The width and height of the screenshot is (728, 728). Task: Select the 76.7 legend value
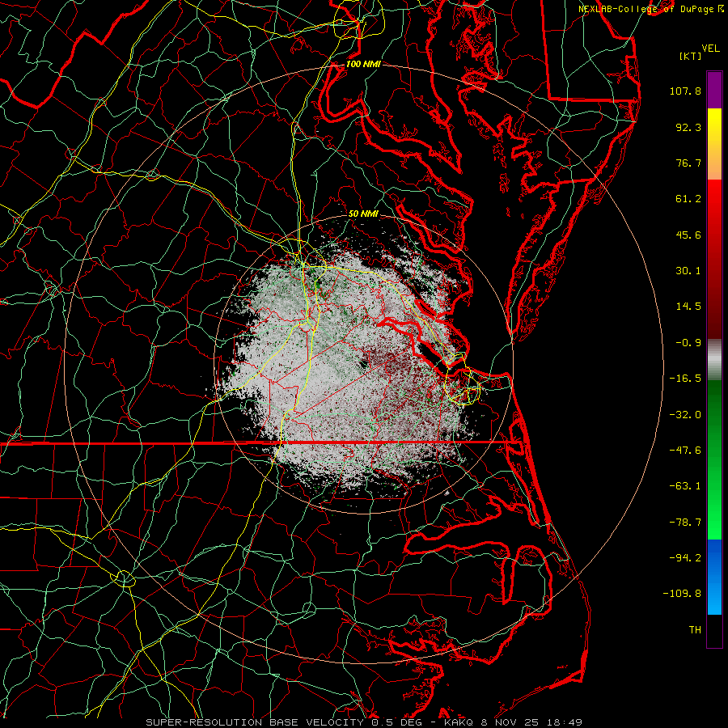coord(688,163)
